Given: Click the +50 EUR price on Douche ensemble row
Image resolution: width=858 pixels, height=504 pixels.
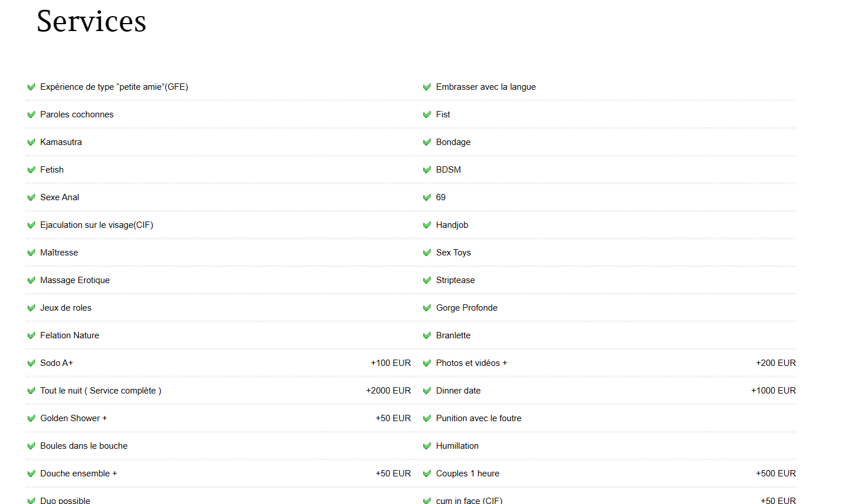Looking at the screenshot, I should [x=393, y=474].
